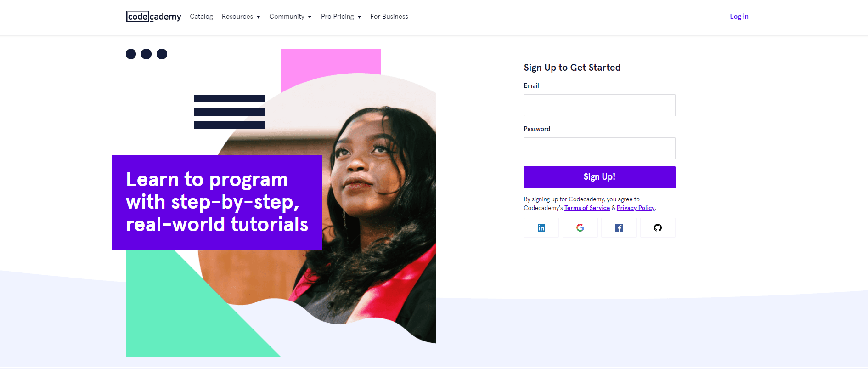Focus the Password input field
Screen dimensions: 868x369
pos(599,148)
